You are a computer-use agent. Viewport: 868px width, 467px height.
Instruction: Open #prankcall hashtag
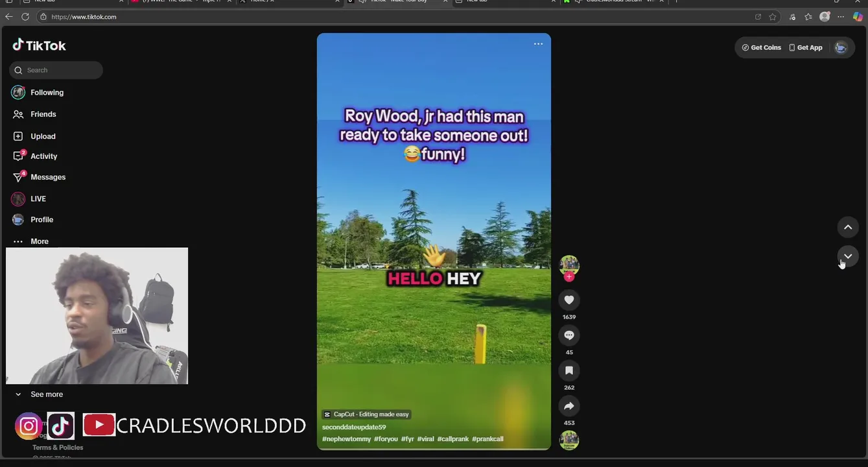click(487, 439)
